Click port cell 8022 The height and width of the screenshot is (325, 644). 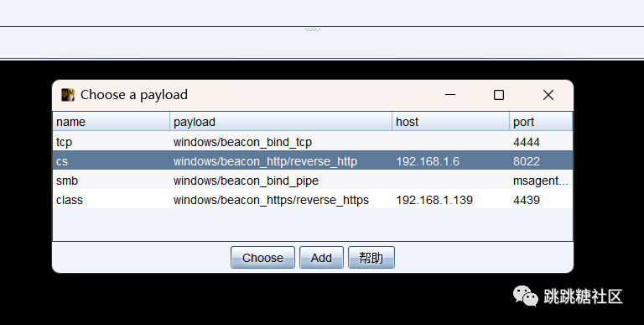[527, 161]
